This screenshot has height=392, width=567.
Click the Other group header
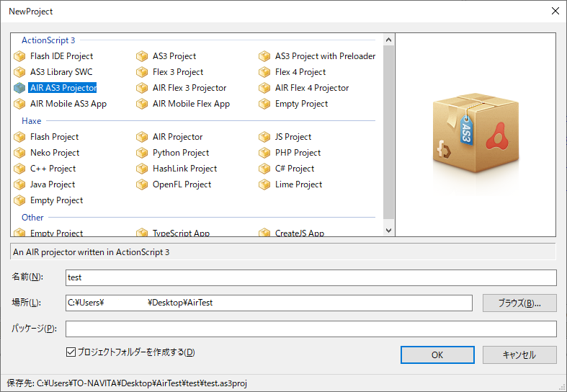point(32,218)
